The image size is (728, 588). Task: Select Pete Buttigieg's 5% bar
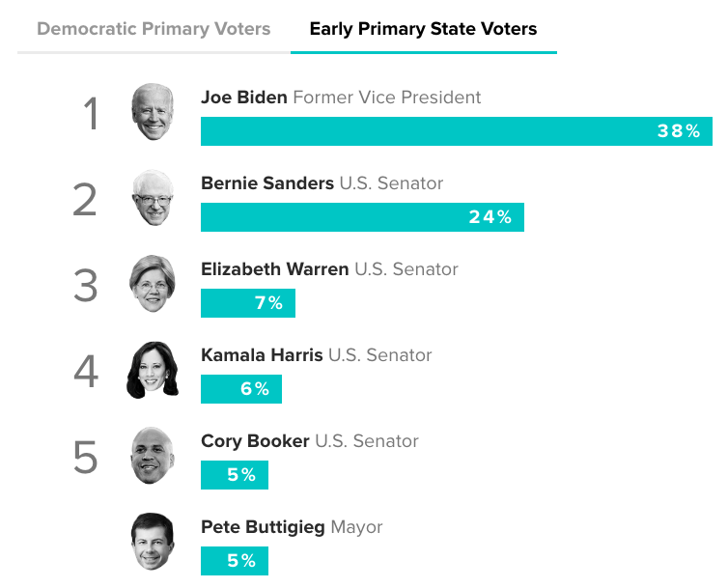(235, 561)
